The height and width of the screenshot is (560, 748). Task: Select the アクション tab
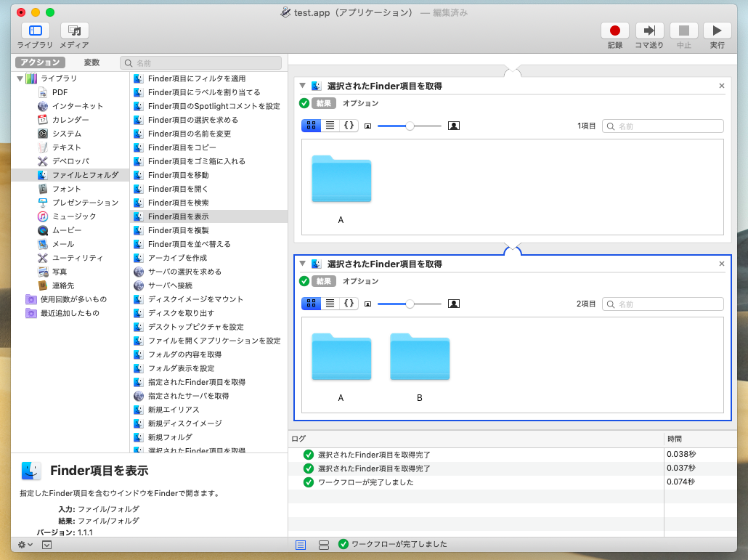pos(40,63)
